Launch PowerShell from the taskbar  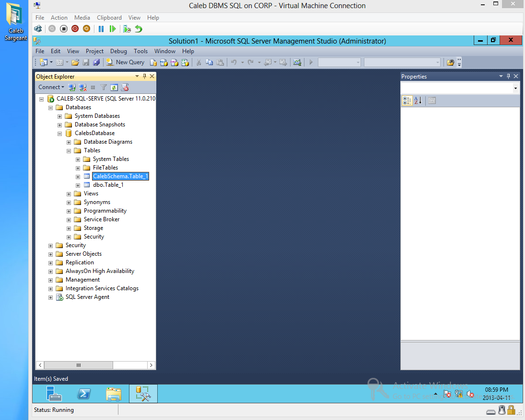point(84,394)
